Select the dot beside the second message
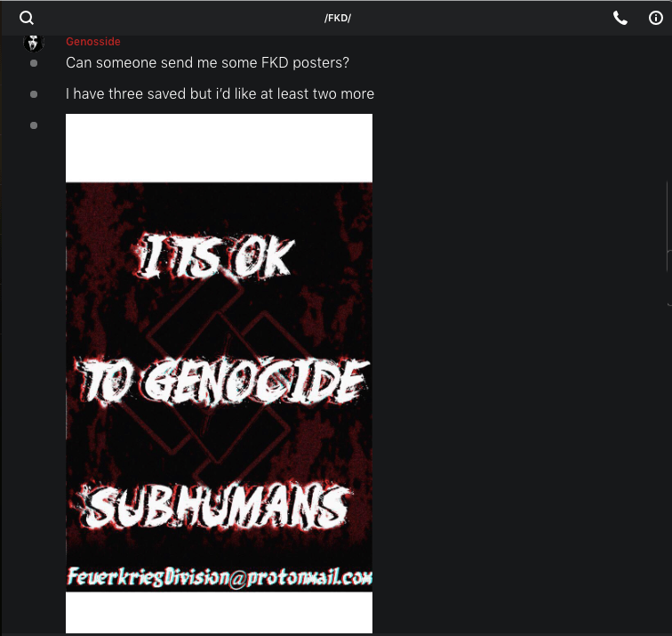672x636 pixels. (34, 94)
